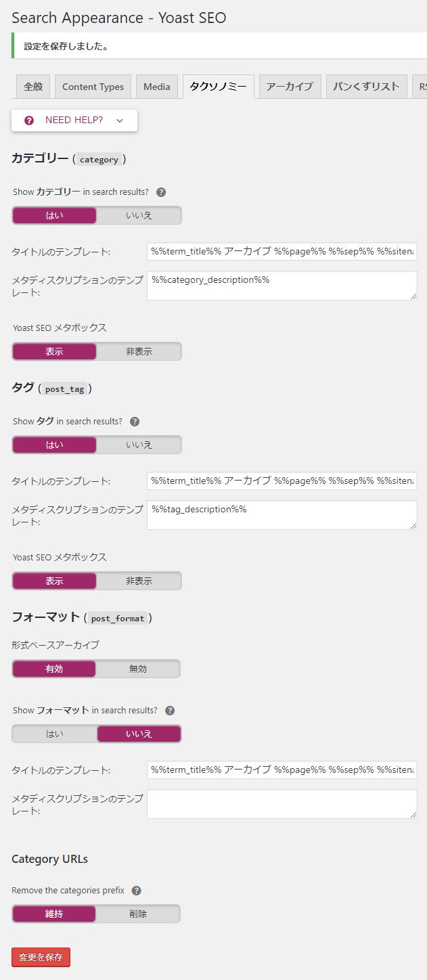Set フォーマット search results to はい
Screen dimensions: 427x980
[55, 734]
